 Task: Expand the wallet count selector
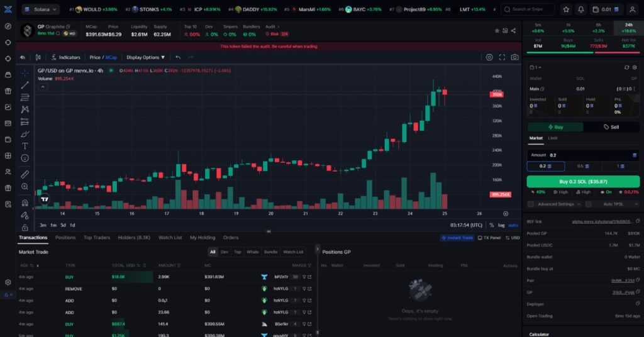(x=536, y=67)
